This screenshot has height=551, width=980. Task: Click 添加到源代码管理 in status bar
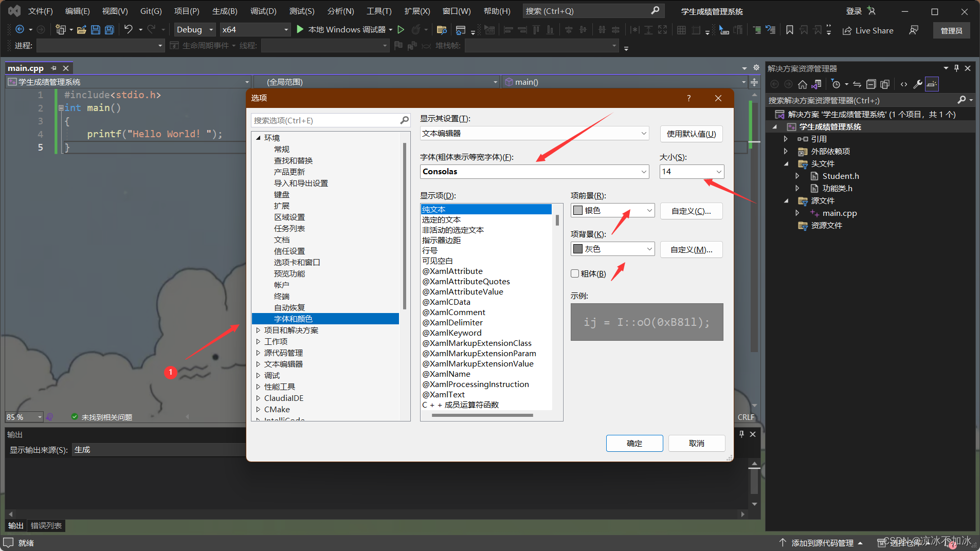(822, 543)
